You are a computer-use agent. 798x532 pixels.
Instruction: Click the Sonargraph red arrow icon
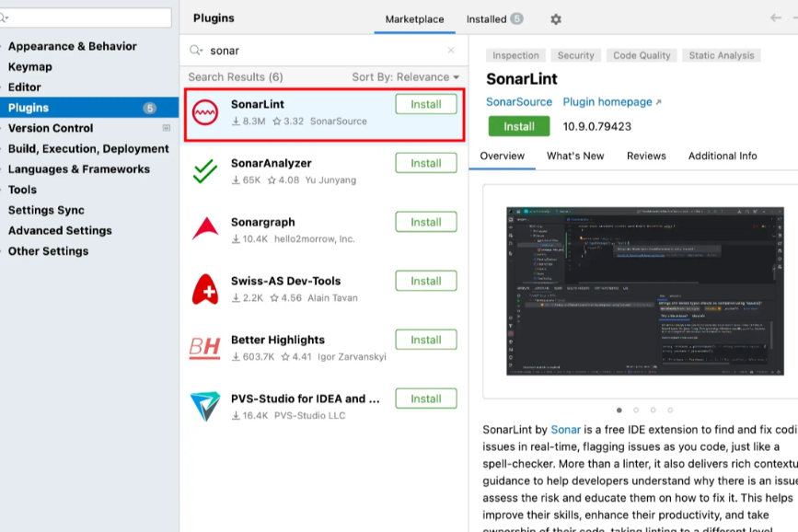pos(205,228)
